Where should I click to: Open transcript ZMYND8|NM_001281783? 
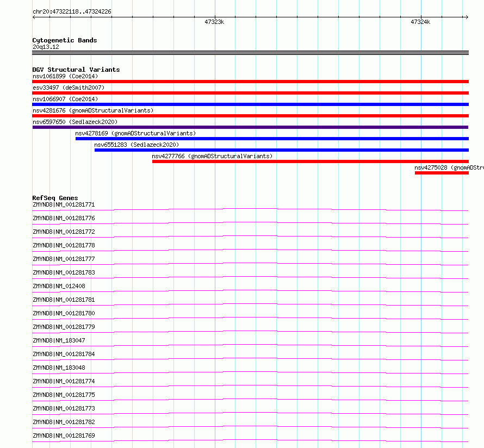[64, 272]
